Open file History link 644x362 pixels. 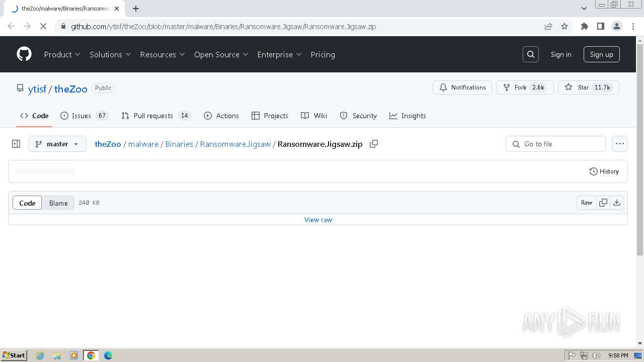[x=604, y=171]
